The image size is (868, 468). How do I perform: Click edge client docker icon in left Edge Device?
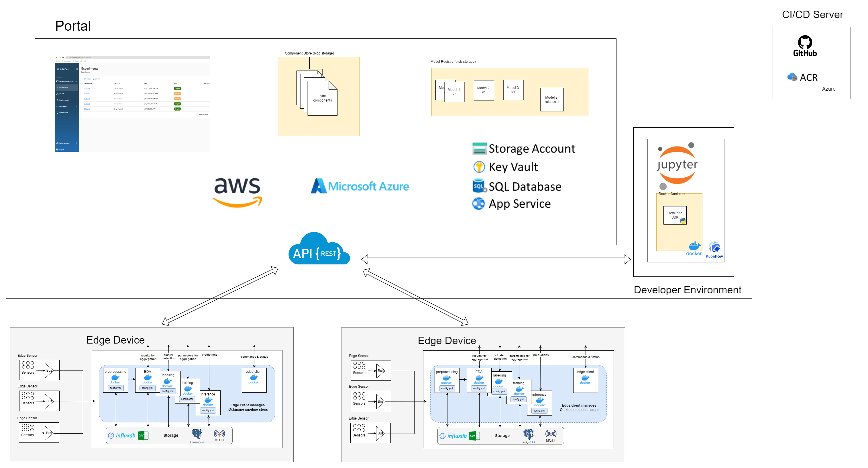click(254, 379)
